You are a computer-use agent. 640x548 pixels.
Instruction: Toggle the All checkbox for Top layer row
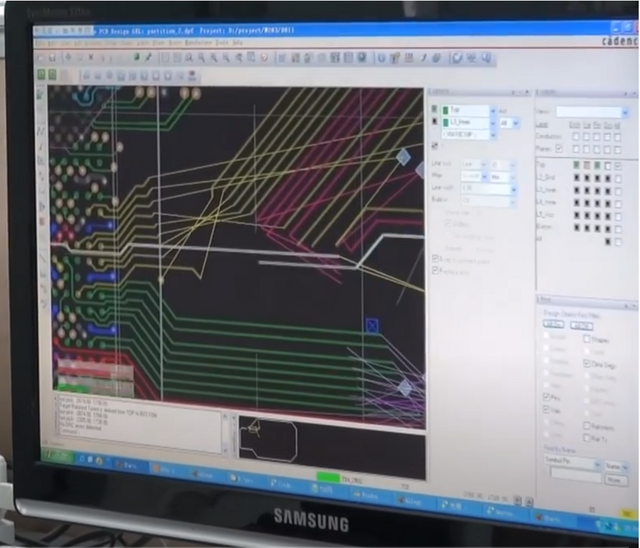(618, 166)
